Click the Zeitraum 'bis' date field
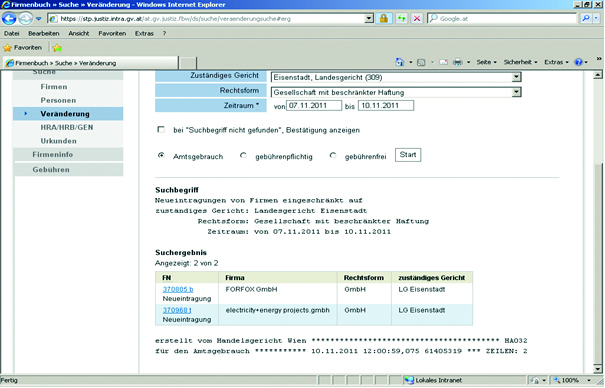 point(386,106)
